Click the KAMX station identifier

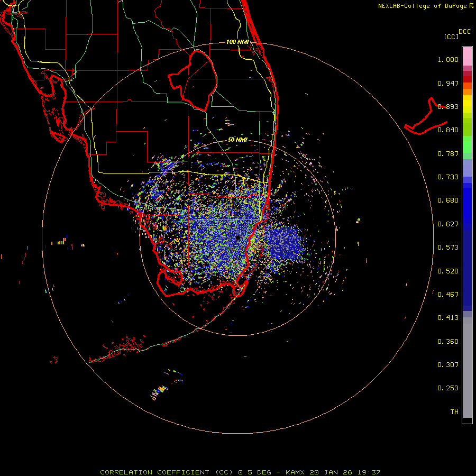[295, 472]
